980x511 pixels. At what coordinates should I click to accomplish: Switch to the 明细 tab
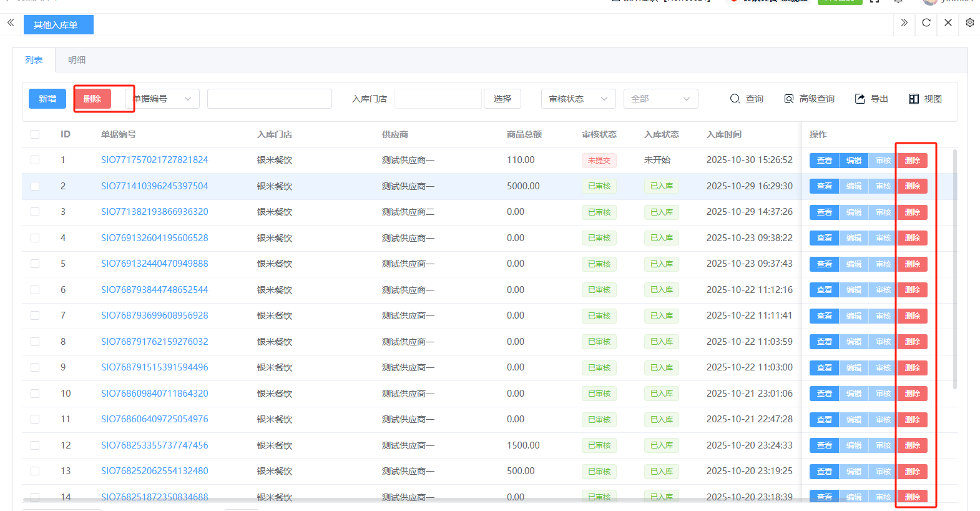point(77,60)
